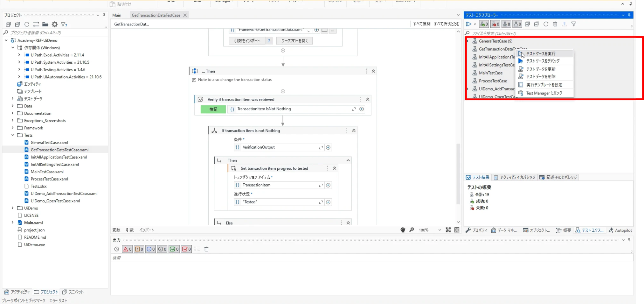
Task: Collapse all test cases in Test Explorer toolbar
Action: [537, 24]
